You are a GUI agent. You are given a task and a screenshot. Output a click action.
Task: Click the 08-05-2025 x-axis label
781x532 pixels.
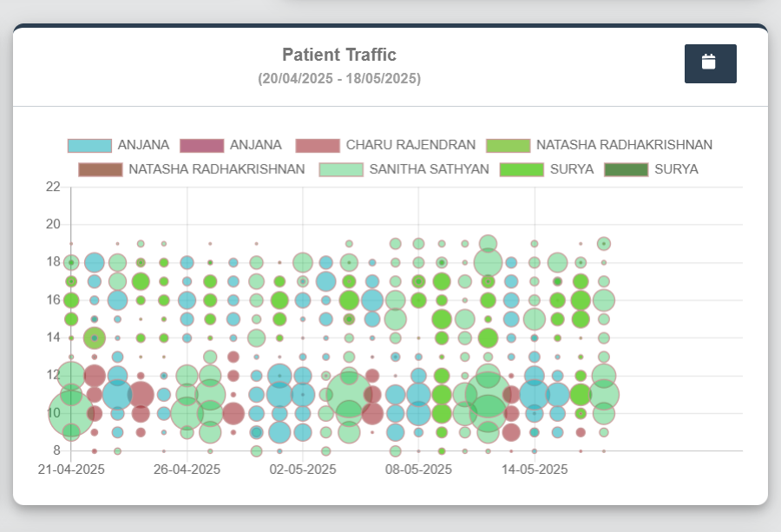(418, 470)
